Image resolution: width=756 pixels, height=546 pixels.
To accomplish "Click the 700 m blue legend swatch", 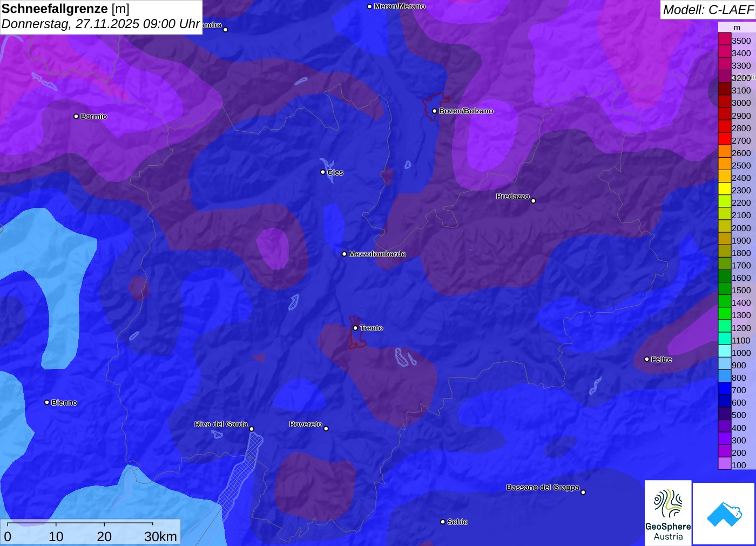I will pyautogui.click(x=725, y=389).
